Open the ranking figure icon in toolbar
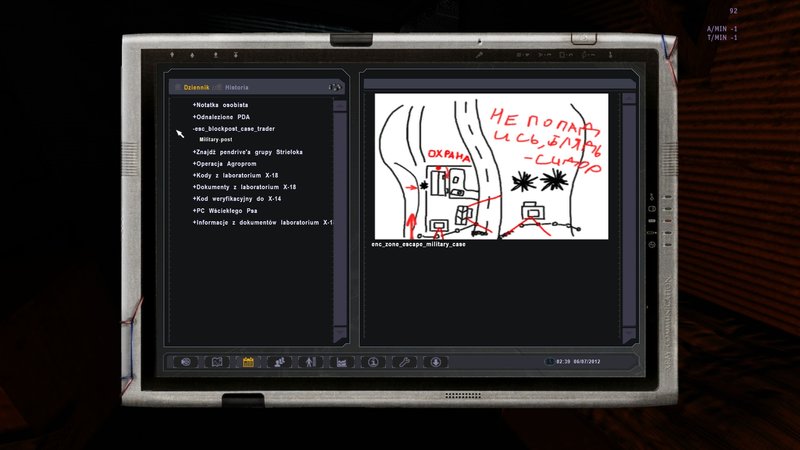The image size is (800, 450). 310,362
